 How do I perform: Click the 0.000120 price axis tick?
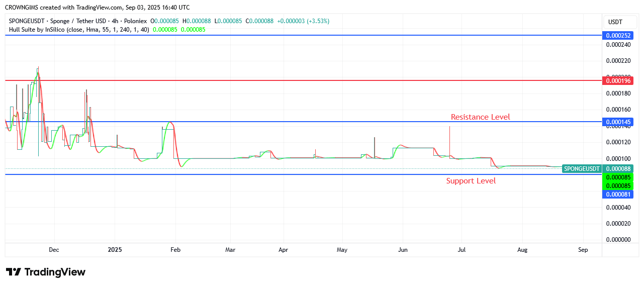pos(618,142)
